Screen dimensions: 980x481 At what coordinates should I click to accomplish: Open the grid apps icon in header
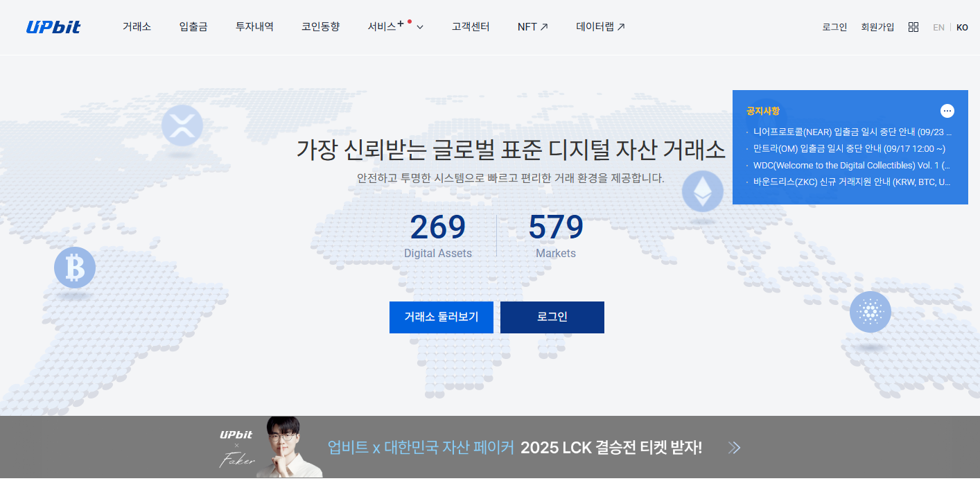coord(913,27)
